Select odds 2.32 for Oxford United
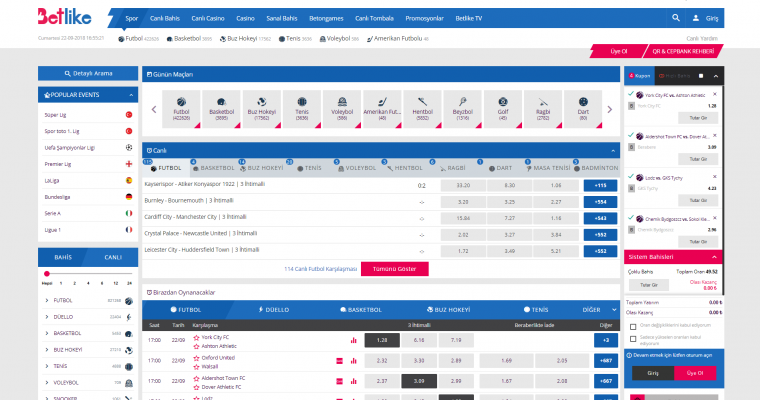 click(382, 361)
